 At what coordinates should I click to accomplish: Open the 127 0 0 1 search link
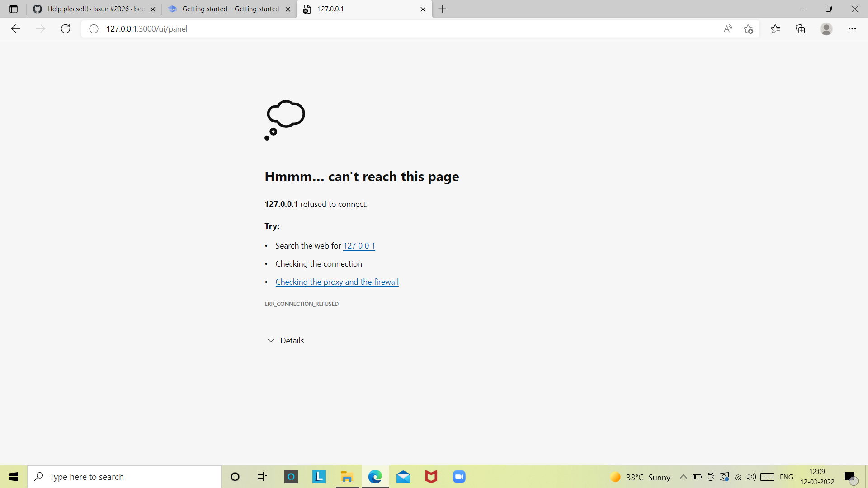click(x=359, y=245)
